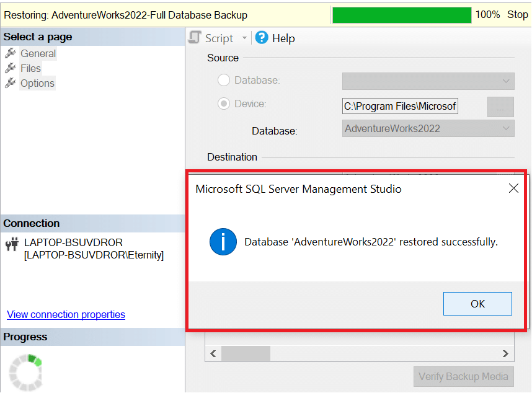The height and width of the screenshot is (393, 532).
Task: Open View connection properties link
Action: (x=66, y=314)
